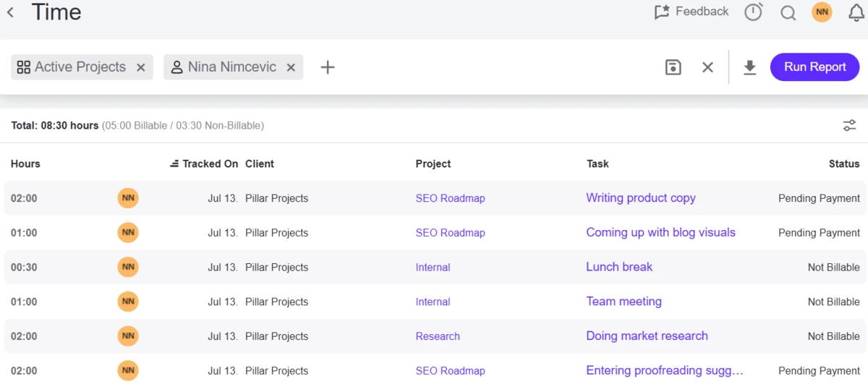Image resolution: width=868 pixels, height=384 pixels.
Task: Download the report
Action: click(750, 67)
